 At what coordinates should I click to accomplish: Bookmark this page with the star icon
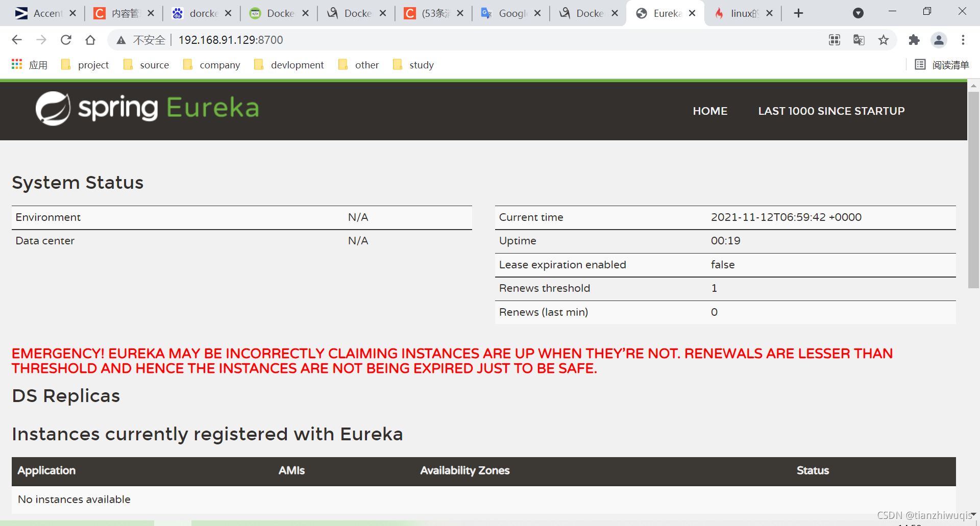(x=884, y=40)
